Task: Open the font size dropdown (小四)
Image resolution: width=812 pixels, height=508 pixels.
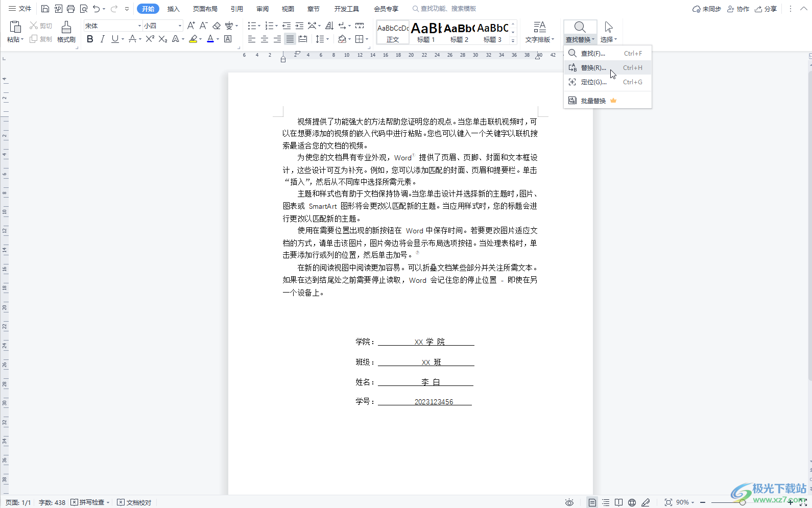Action: [180, 26]
